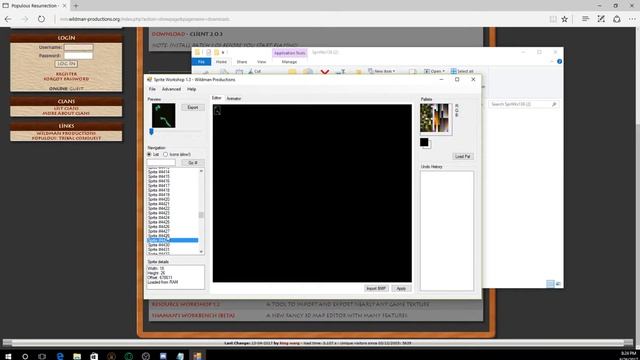Open the browser share icon
640x360 pixels.
[x=617, y=19]
